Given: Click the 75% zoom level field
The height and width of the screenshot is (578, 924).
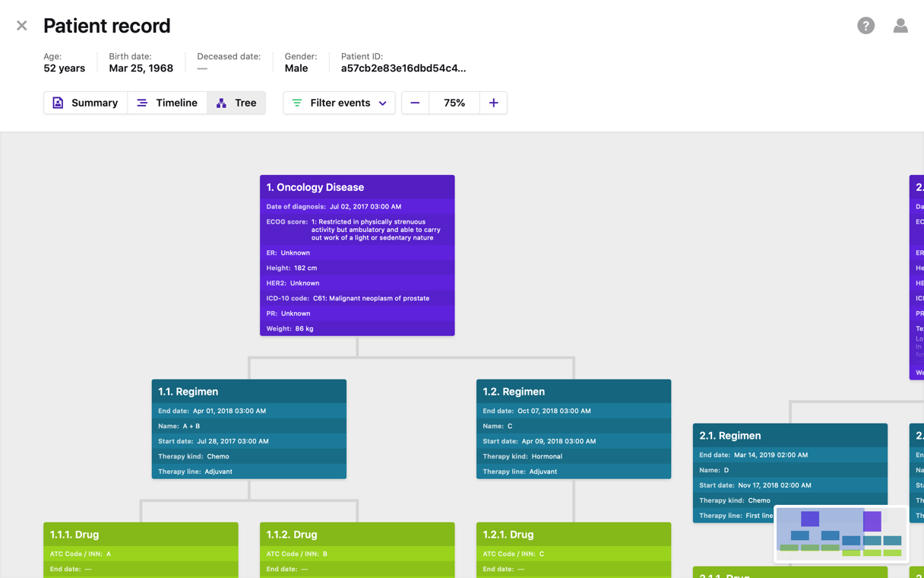Looking at the screenshot, I should [x=454, y=103].
